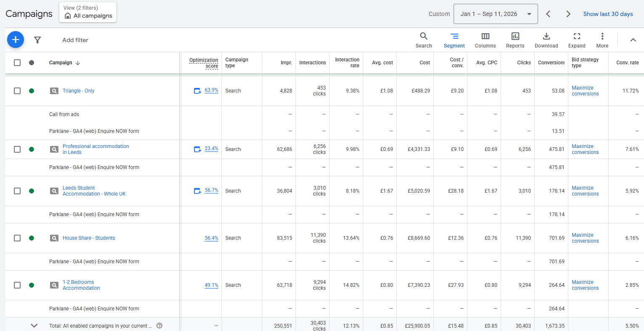Click the blue plus new campaign button
The image size is (644, 331).
click(x=16, y=40)
